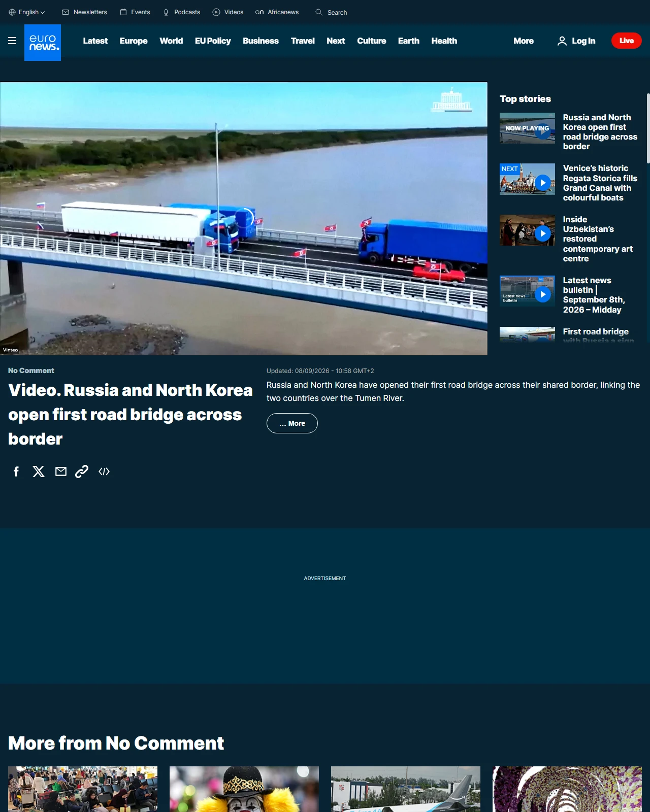Open the clown thumbnail under More from No Comment
The image size is (650, 812).
[244, 789]
